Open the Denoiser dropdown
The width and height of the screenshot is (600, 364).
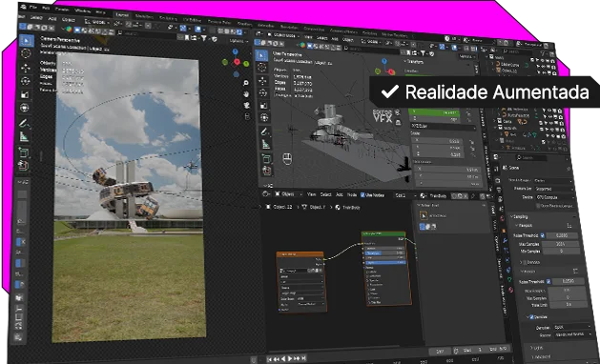pos(572,327)
